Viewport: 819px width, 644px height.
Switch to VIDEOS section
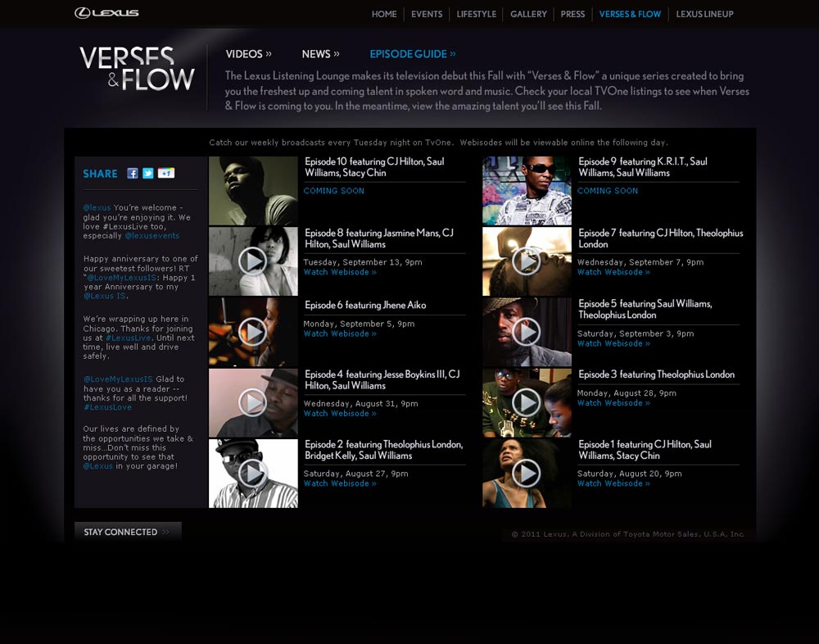[x=249, y=54]
